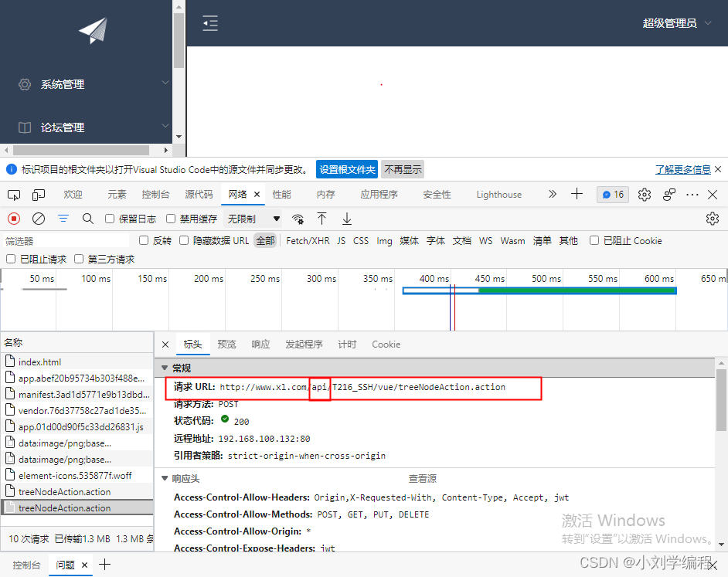
Task: Expand the 论坛管理 menu chevron
Action: [x=165, y=126]
